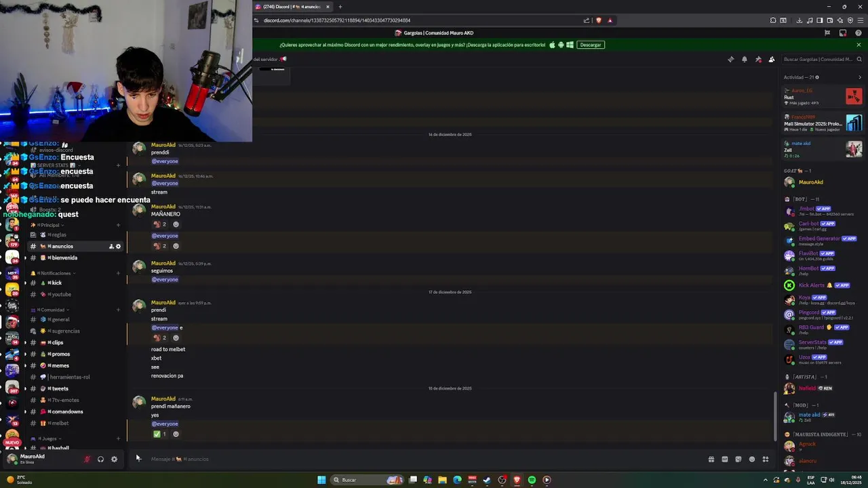The height and width of the screenshot is (488, 868).
Task: Open user settings gear in user panel
Action: tap(114, 459)
